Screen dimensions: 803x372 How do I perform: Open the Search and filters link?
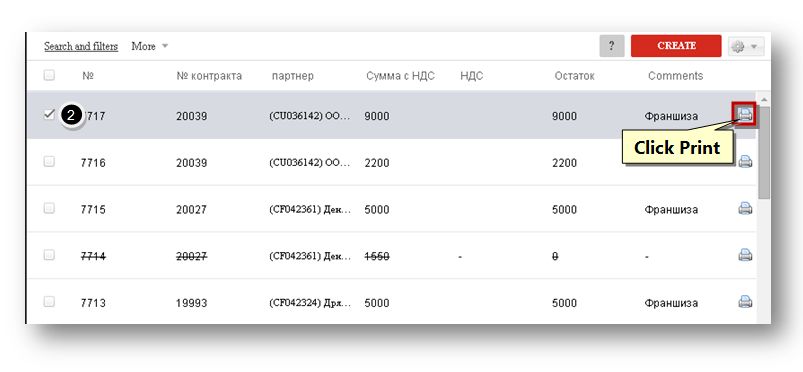click(x=81, y=46)
